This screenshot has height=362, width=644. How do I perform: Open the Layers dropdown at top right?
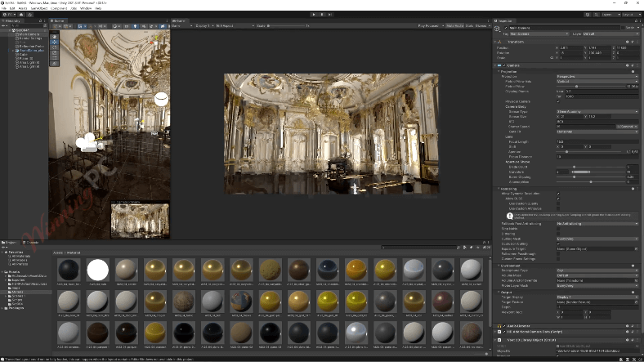610,15
